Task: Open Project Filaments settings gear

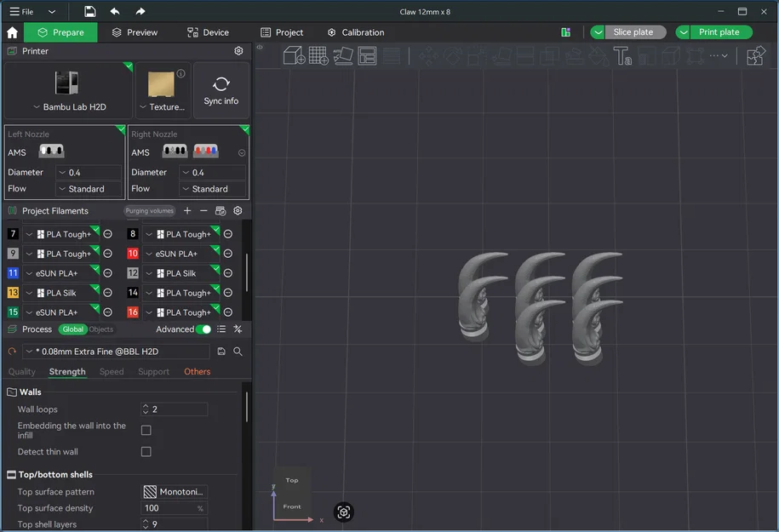Action: tap(238, 210)
